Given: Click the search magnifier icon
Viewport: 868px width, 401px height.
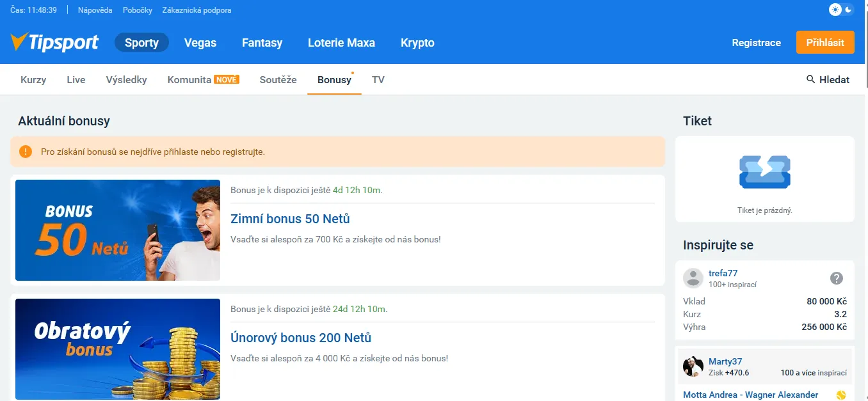Looking at the screenshot, I should [x=810, y=79].
